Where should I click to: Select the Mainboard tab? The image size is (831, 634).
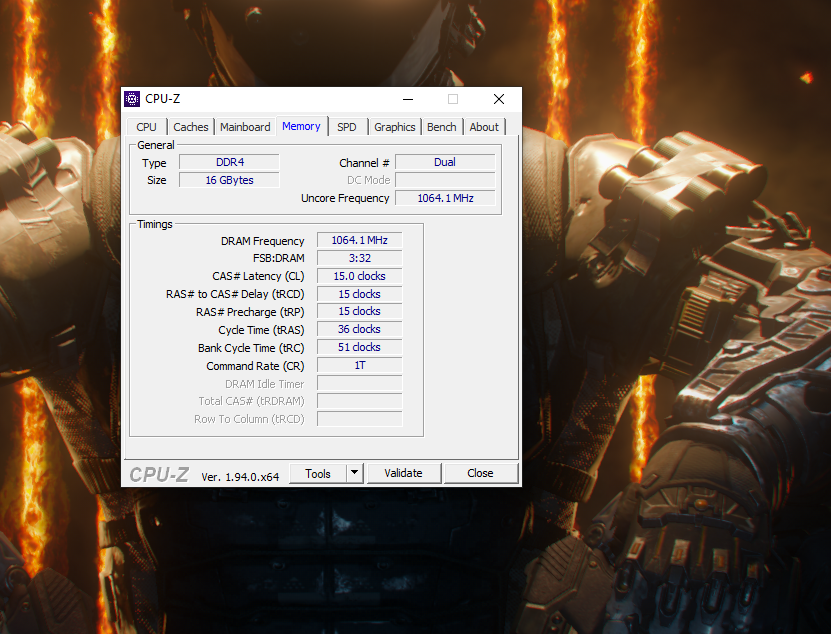pos(245,127)
